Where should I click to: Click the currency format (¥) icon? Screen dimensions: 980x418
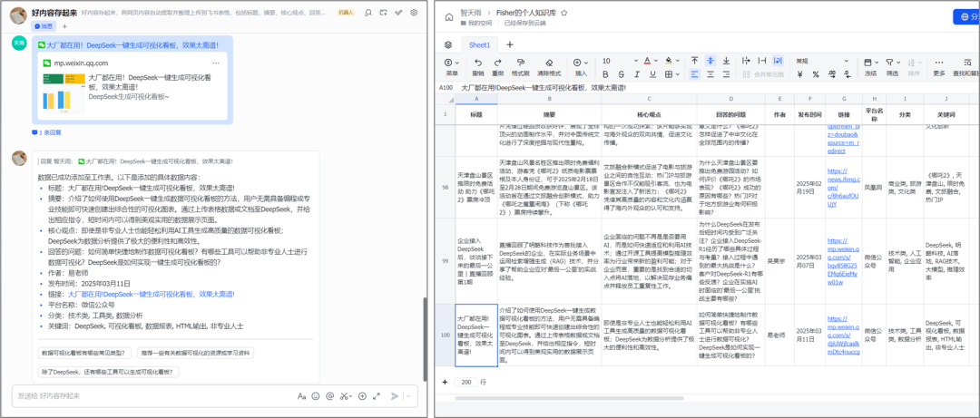click(799, 74)
